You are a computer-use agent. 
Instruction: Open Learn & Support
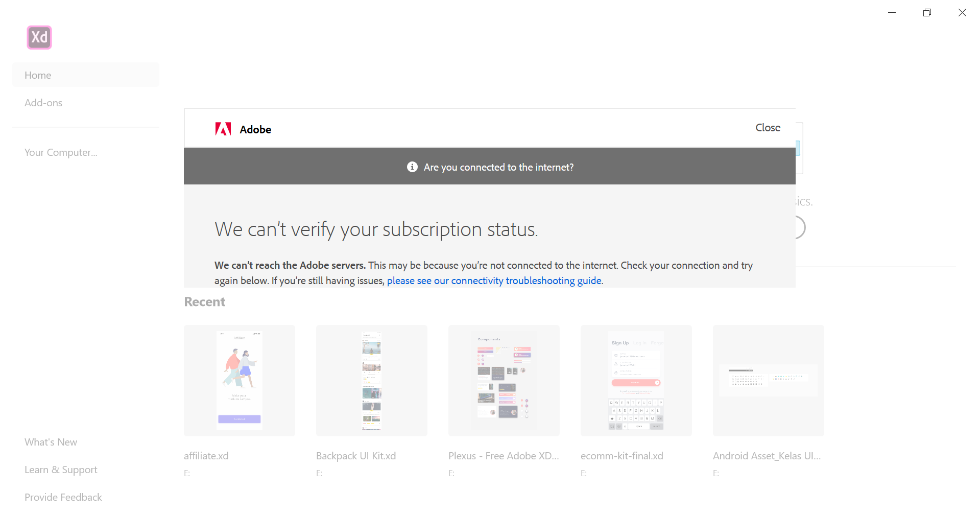(61, 470)
